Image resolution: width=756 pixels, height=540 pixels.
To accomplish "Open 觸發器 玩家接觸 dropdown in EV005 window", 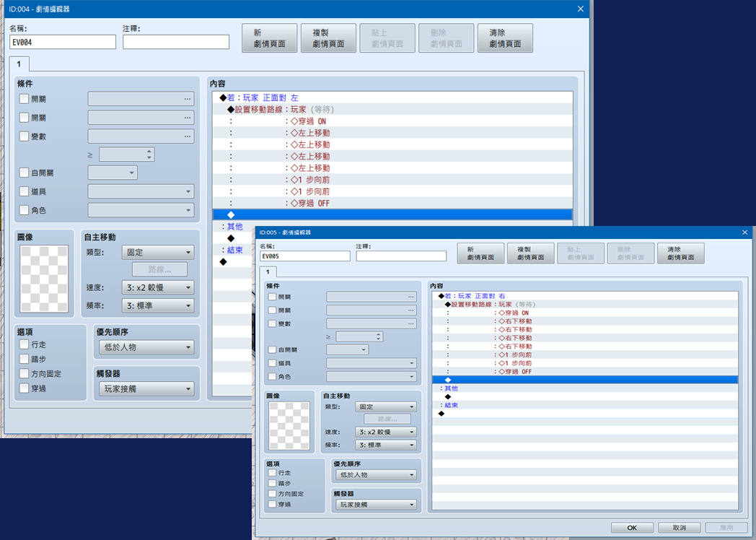I will [376, 505].
